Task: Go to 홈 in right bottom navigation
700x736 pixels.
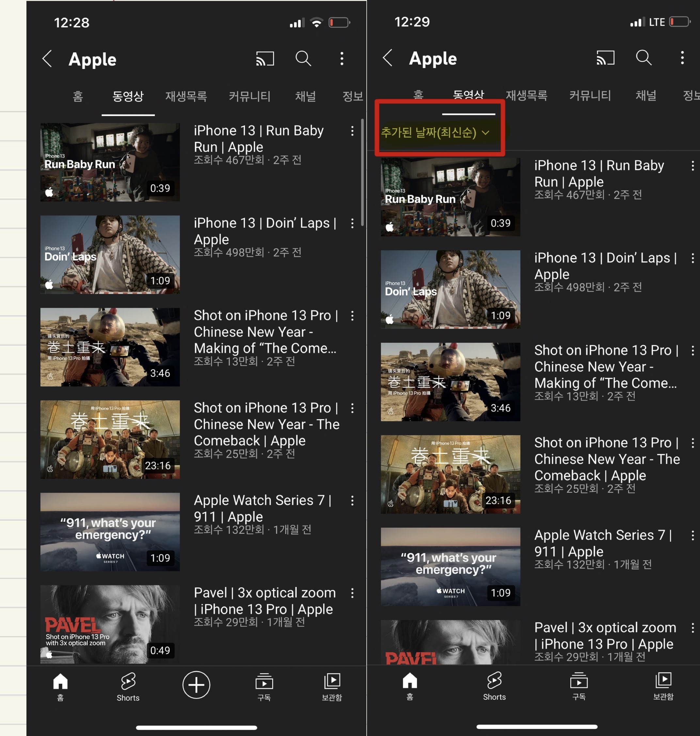Action: (410, 686)
